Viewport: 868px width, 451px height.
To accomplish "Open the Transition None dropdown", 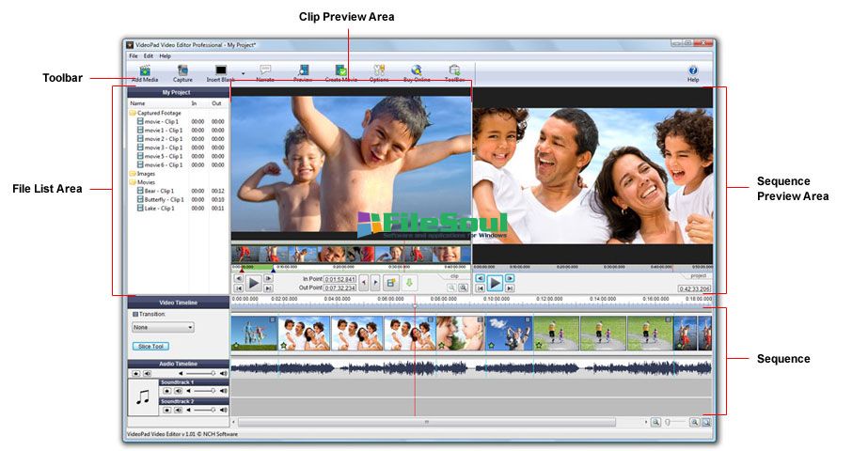I will coord(163,327).
